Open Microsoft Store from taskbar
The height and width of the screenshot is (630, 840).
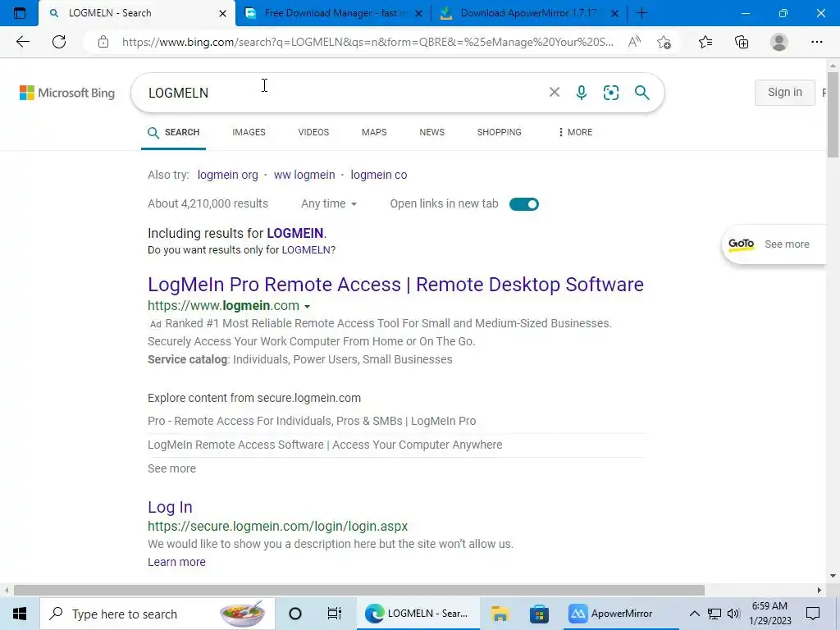pos(539,614)
